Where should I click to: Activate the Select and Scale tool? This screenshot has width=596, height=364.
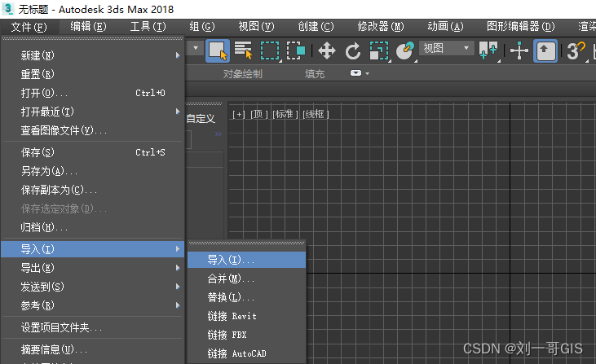click(x=379, y=50)
